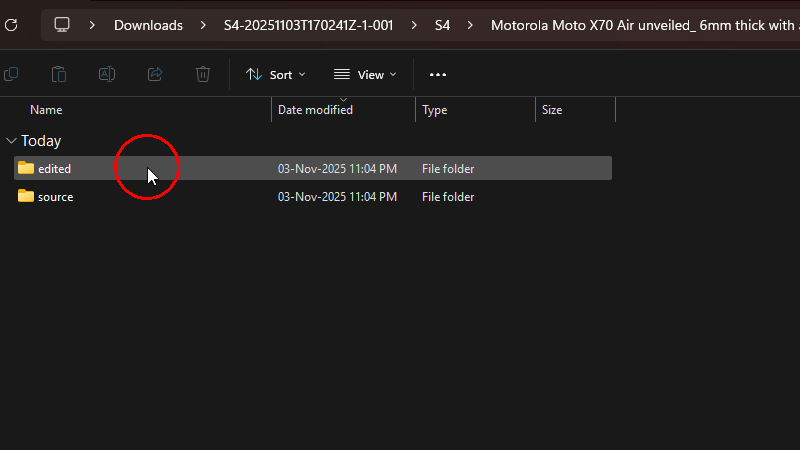This screenshot has height=450, width=800.
Task: Sort by Date modified column header
Action: tap(315, 110)
